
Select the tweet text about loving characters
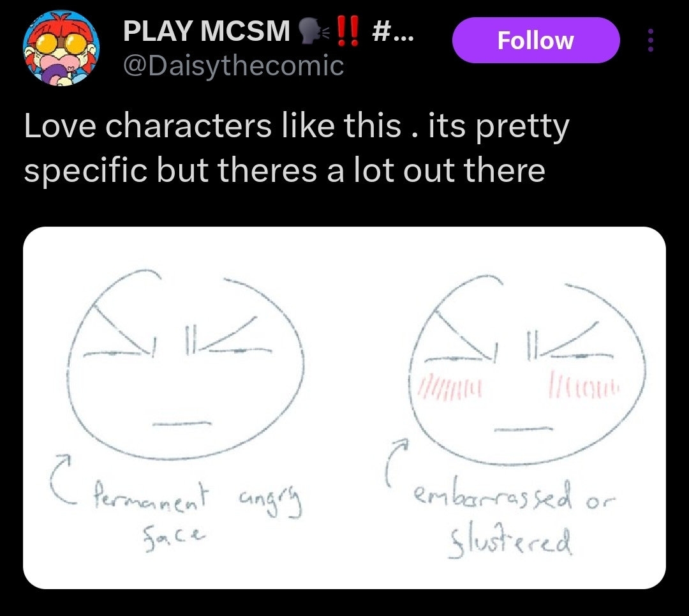tap(297, 148)
